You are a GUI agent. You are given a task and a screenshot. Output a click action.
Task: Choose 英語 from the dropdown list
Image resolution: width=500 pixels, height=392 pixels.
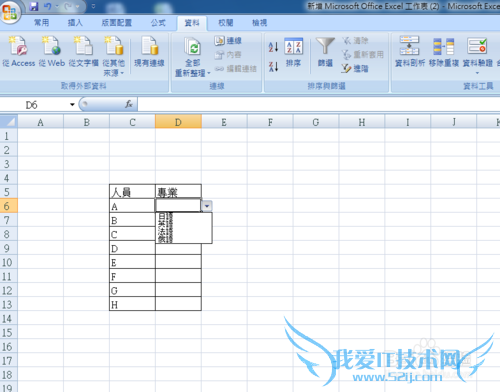click(184, 224)
